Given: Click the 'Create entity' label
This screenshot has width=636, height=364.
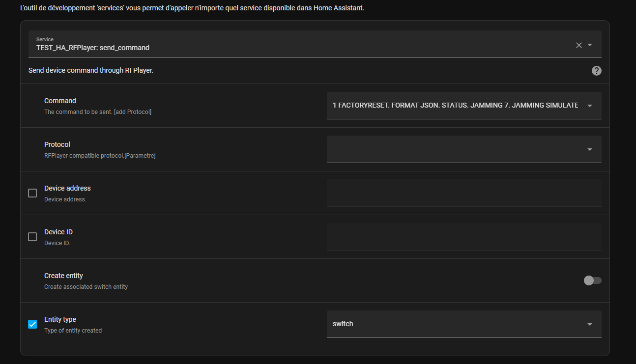Looking at the screenshot, I should point(63,276).
